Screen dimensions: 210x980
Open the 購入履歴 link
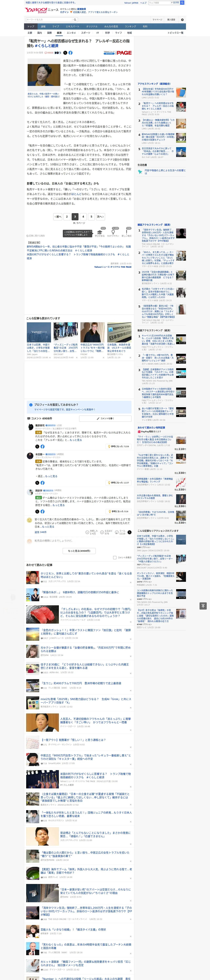[x=171, y=20]
